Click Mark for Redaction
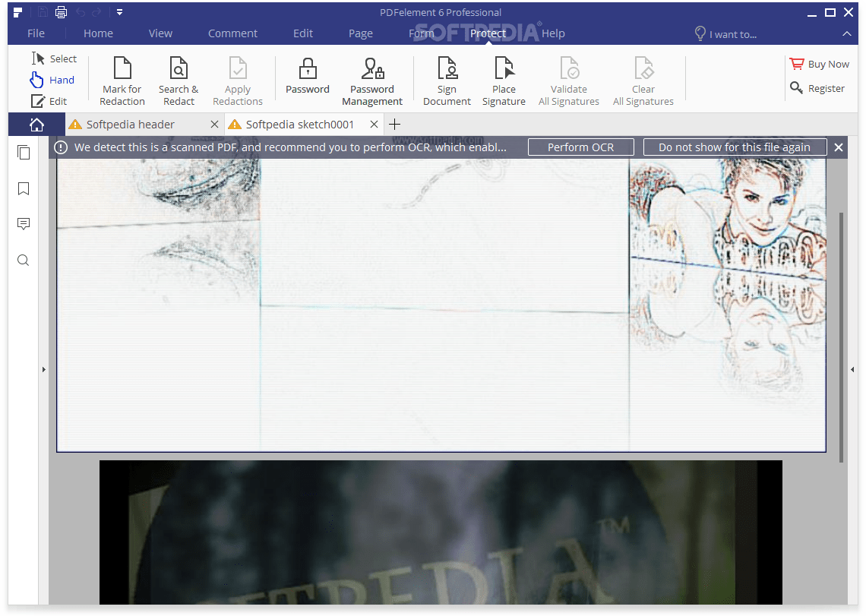Image resolution: width=866 pixels, height=616 pixels. pos(122,81)
